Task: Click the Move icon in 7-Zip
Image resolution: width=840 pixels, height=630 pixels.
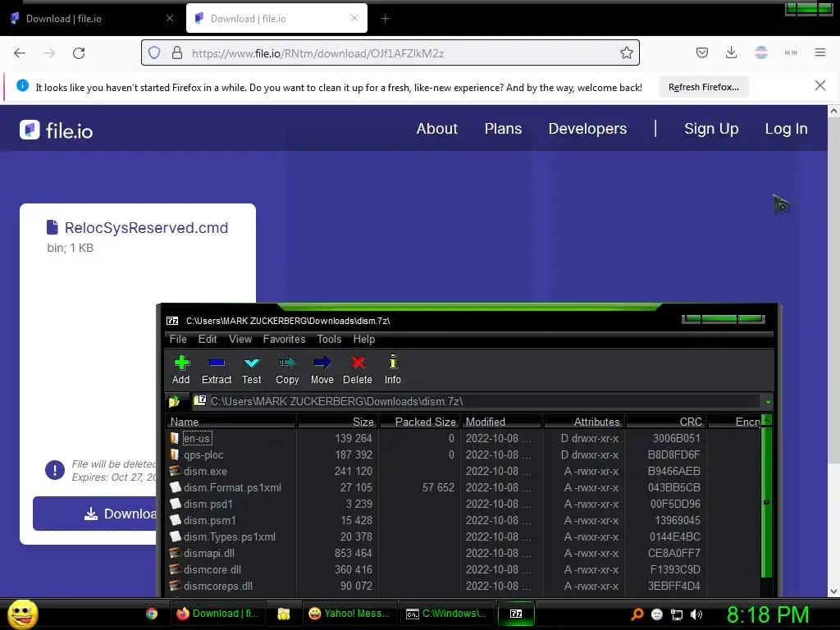Action: point(322,363)
